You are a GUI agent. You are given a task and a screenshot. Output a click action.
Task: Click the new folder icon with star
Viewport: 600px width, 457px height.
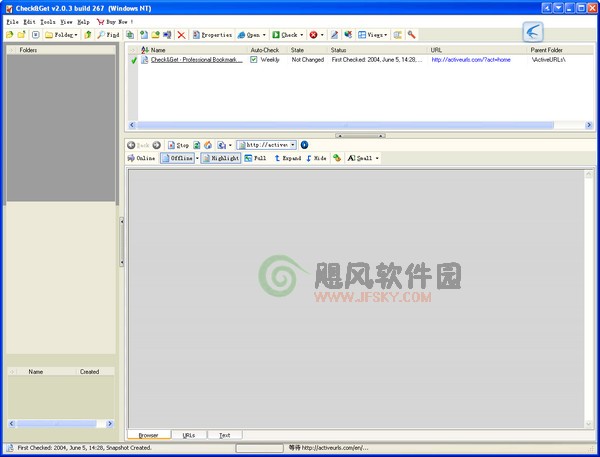[x=22, y=35]
